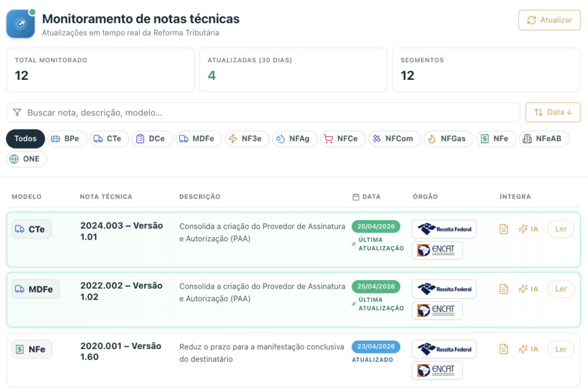The height and width of the screenshot is (392, 588).
Task: Open the document icon in CTe row
Action: pyautogui.click(x=504, y=229)
